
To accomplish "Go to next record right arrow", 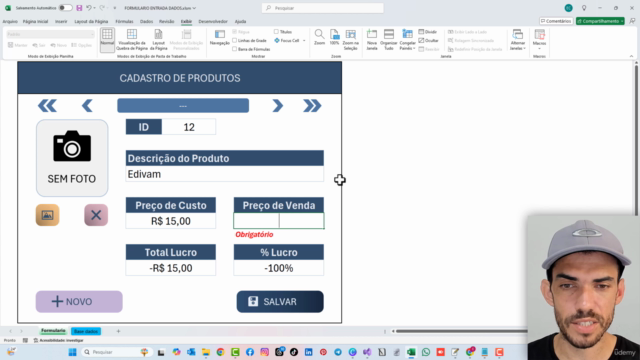I will tap(278, 106).
